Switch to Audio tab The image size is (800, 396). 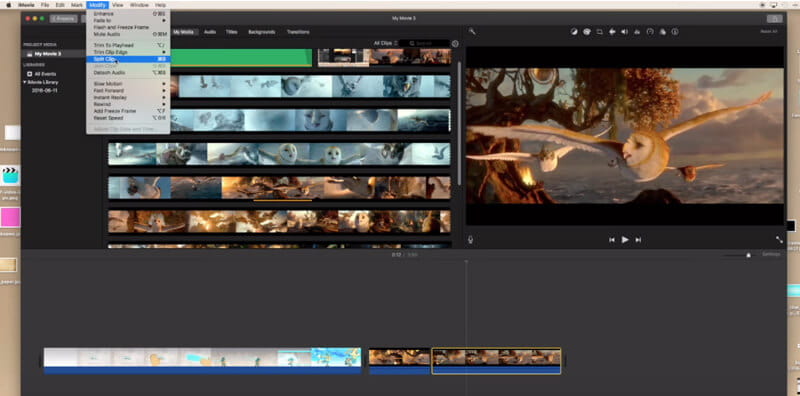(210, 32)
